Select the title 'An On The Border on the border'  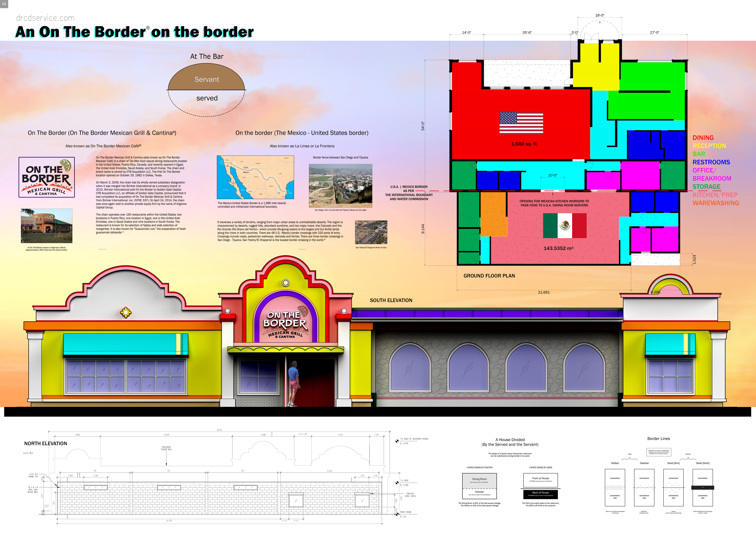click(134, 32)
